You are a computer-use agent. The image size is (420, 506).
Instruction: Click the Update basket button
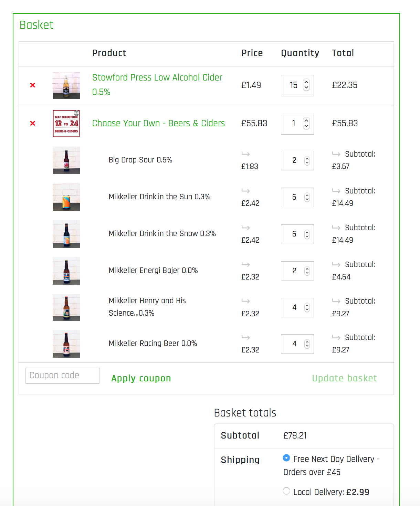[344, 378]
